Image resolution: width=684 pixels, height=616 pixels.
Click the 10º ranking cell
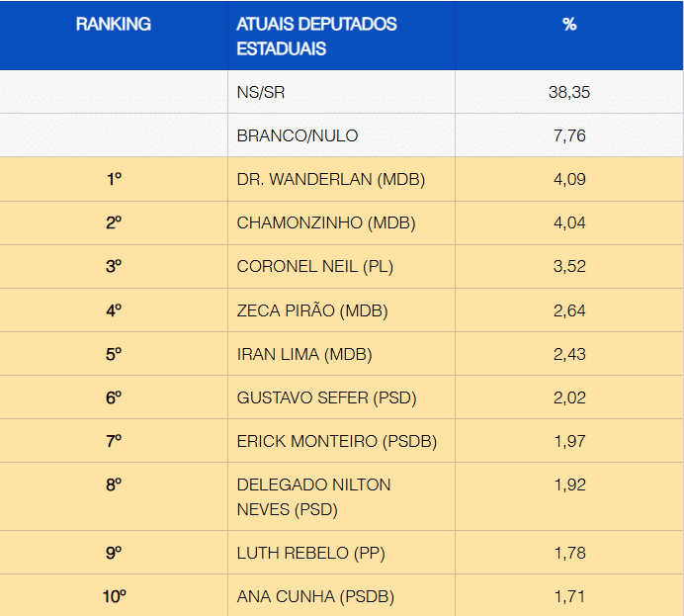tap(114, 596)
